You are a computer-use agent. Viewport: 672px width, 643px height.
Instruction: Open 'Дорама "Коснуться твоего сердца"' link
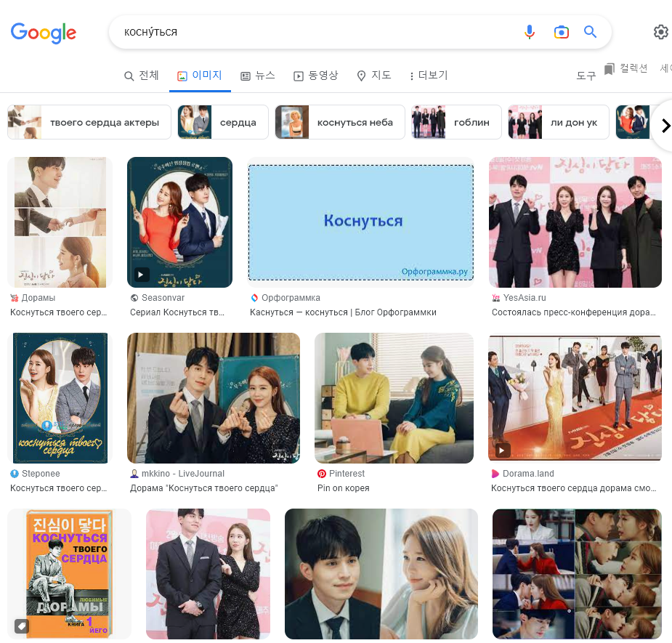coord(203,488)
